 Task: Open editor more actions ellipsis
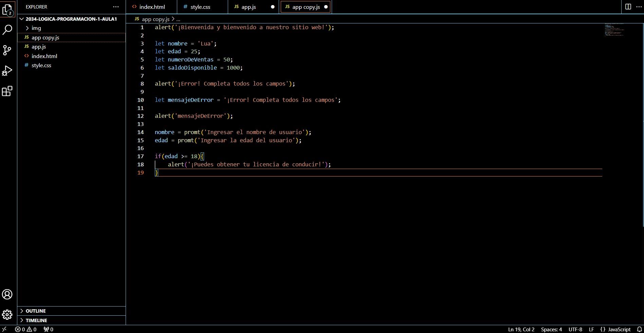[639, 7]
